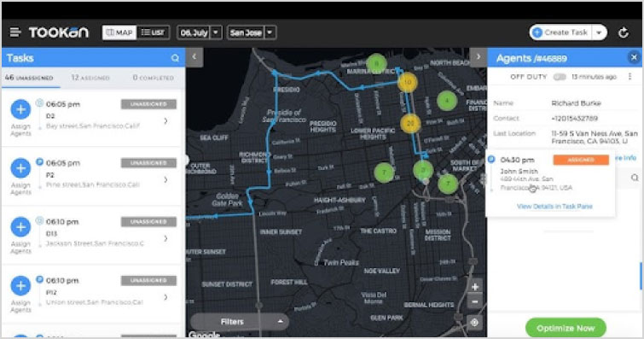Image resolution: width=644 pixels, height=339 pixels.
Task: Click the More Info link in Agents panel
Action: [x=626, y=158]
